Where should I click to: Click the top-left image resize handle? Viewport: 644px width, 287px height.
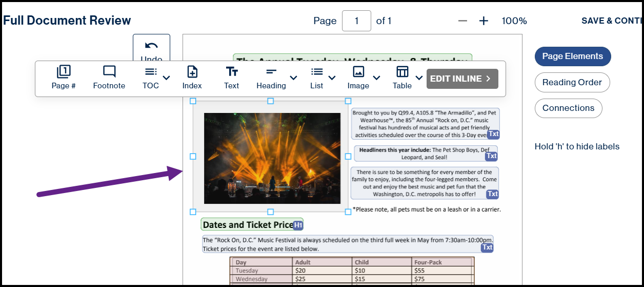193,101
